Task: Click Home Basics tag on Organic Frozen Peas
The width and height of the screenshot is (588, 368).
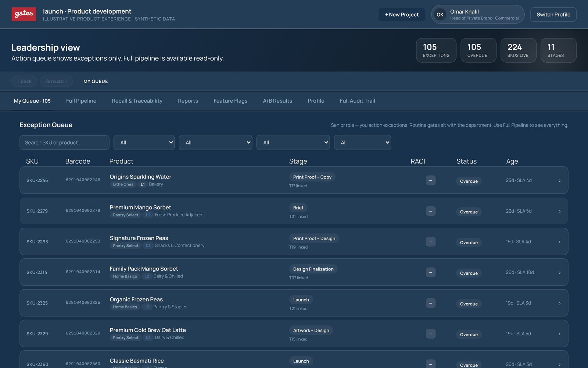Action: [x=125, y=307]
